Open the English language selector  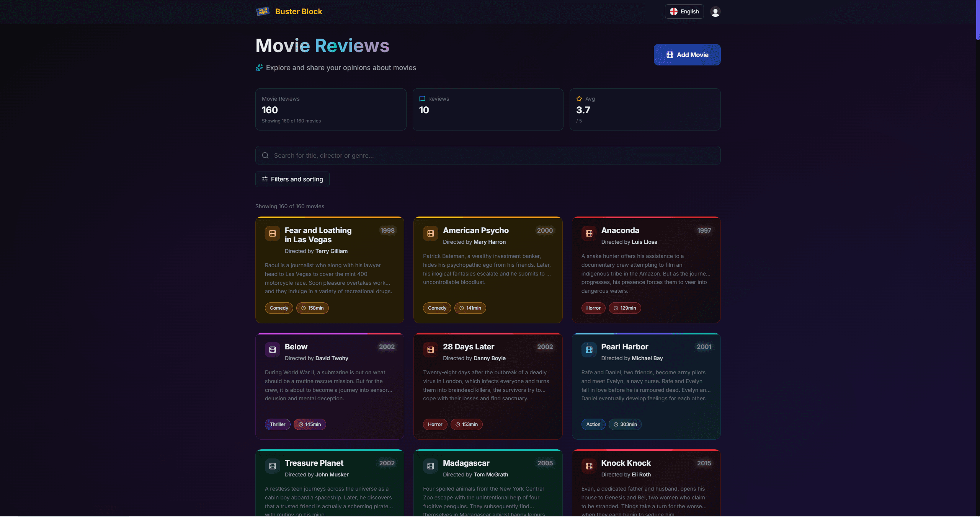[x=684, y=11]
